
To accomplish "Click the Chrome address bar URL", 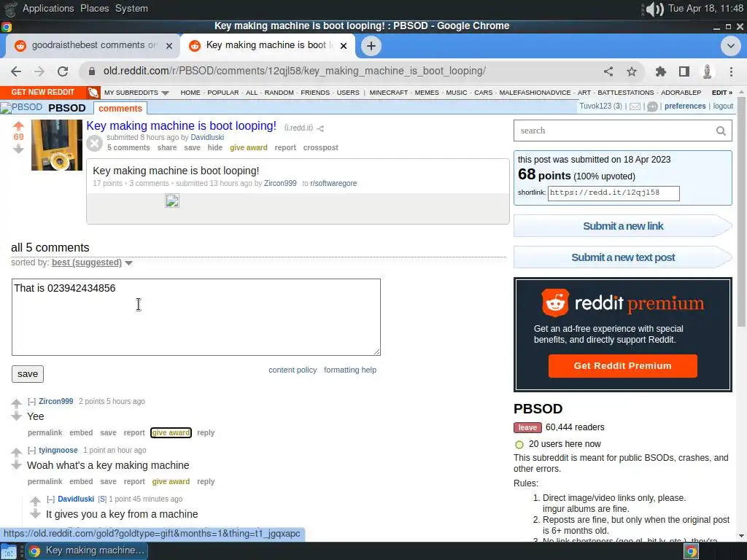I will 295,71.
